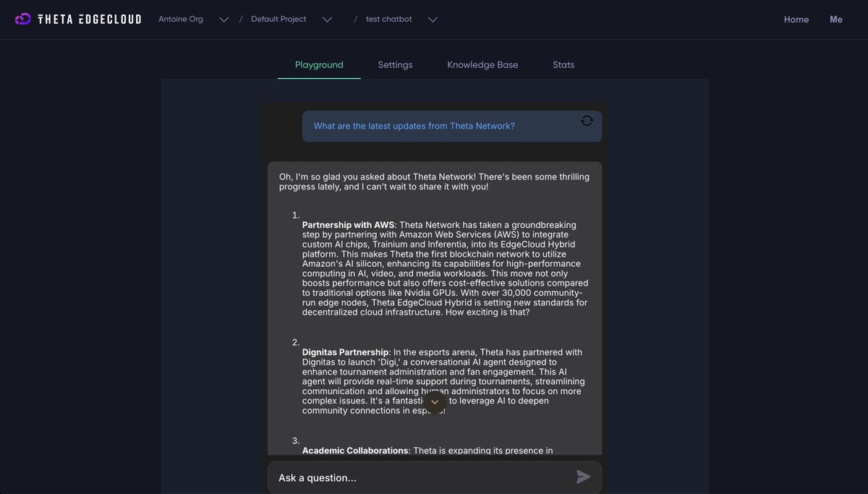Select the Antoine Org breadcrumb
868x494 pixels.
181,19
